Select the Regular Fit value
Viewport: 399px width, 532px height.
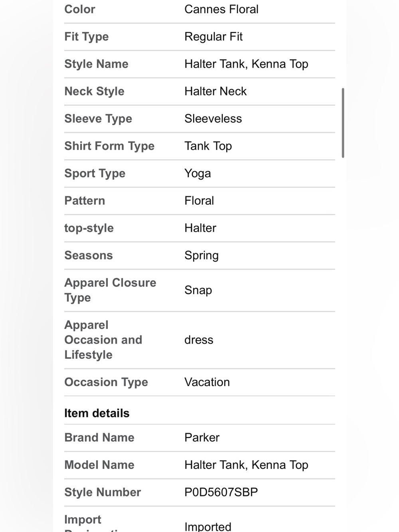pyautogui.click(x=213, y=37)
